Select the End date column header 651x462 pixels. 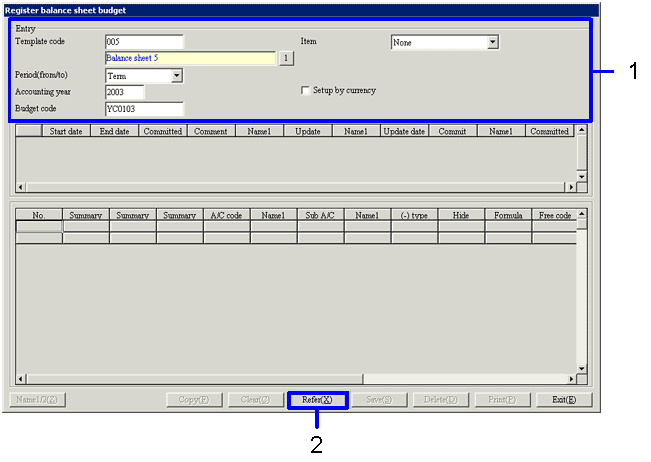[x=114, y=131]
